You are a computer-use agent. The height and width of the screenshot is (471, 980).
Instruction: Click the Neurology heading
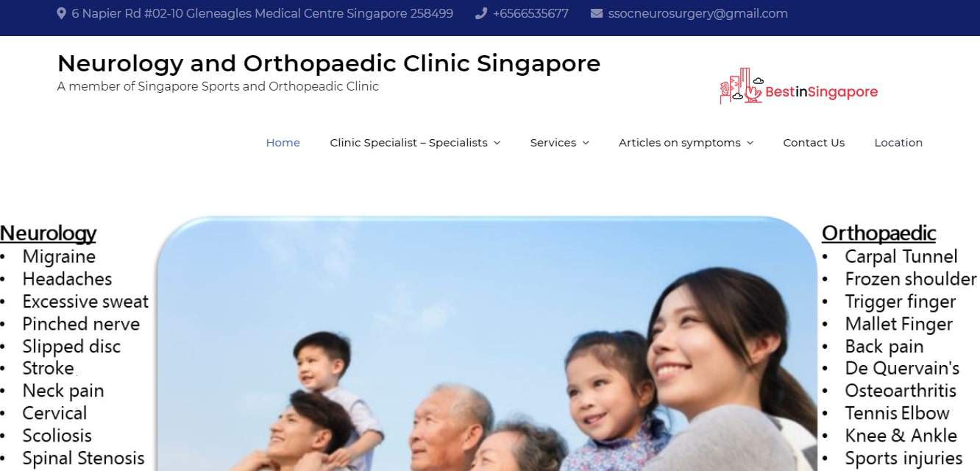[x=48, y=233]
